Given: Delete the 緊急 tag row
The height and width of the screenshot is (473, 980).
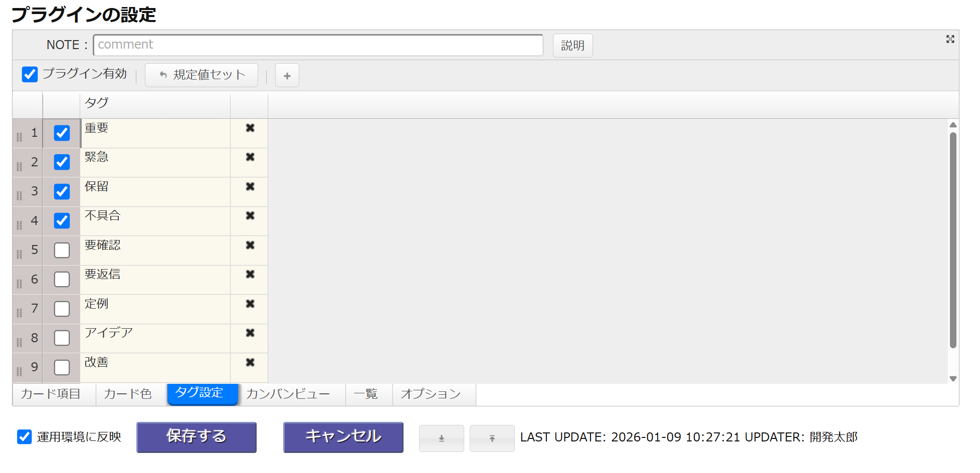Looking at the screenshot, I should point(250,157).
